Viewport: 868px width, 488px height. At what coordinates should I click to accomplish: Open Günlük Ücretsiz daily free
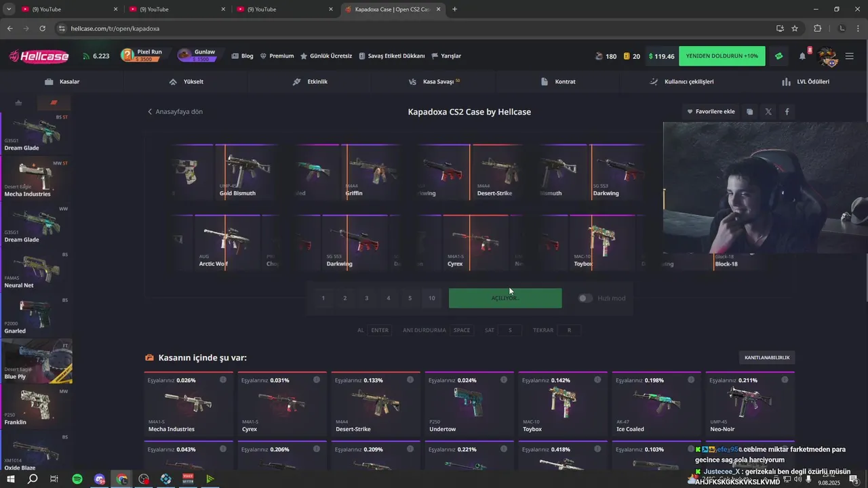[x=326, y=56]
